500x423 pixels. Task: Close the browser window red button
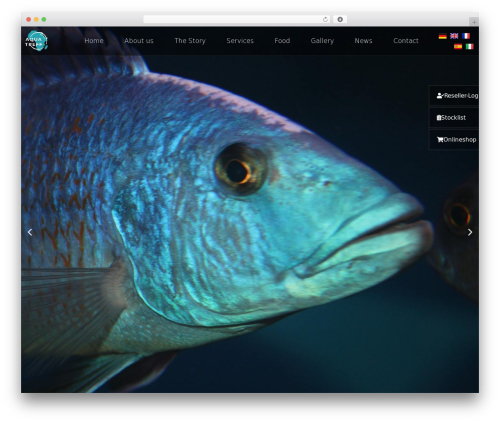click(x=29, y=19)
